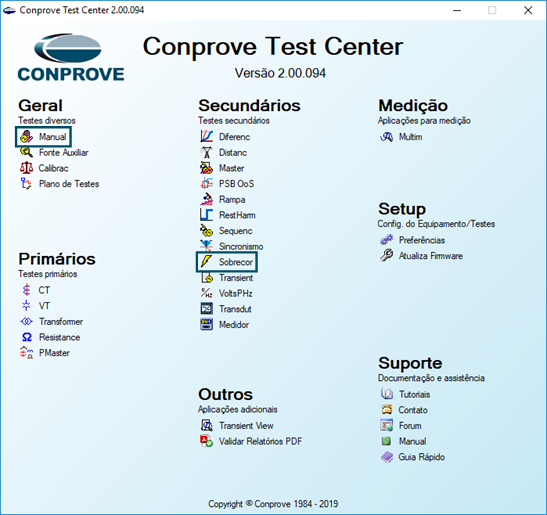Screen dimensions: 547x515
Task: Click the Atualiza Firmware wrench icon
Action: point(387,256)
